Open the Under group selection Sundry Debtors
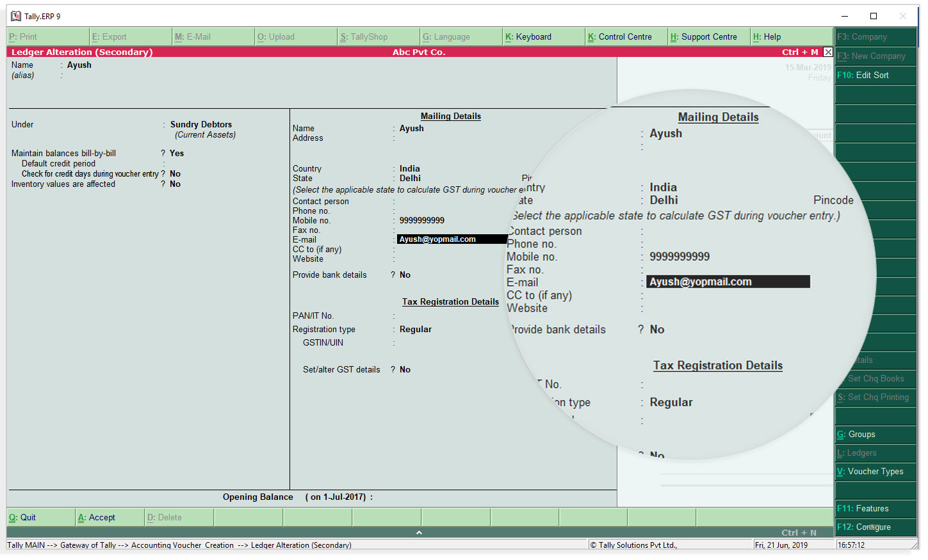 [201, 125]
